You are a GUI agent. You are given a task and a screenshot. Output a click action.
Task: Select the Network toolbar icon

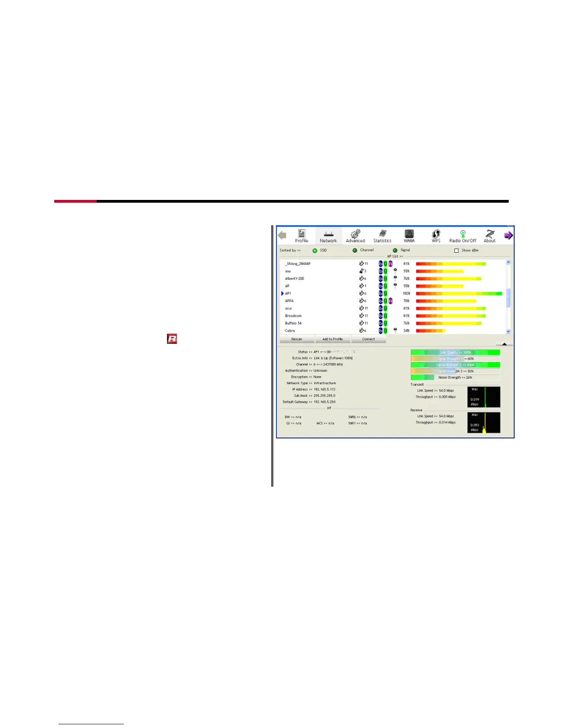(x=328, y=236)
